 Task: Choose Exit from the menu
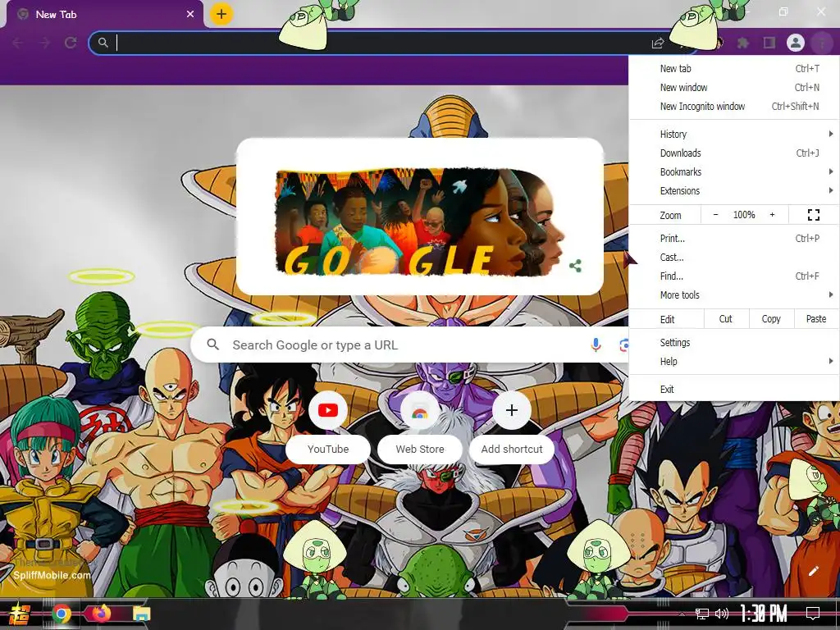[734, 390]
